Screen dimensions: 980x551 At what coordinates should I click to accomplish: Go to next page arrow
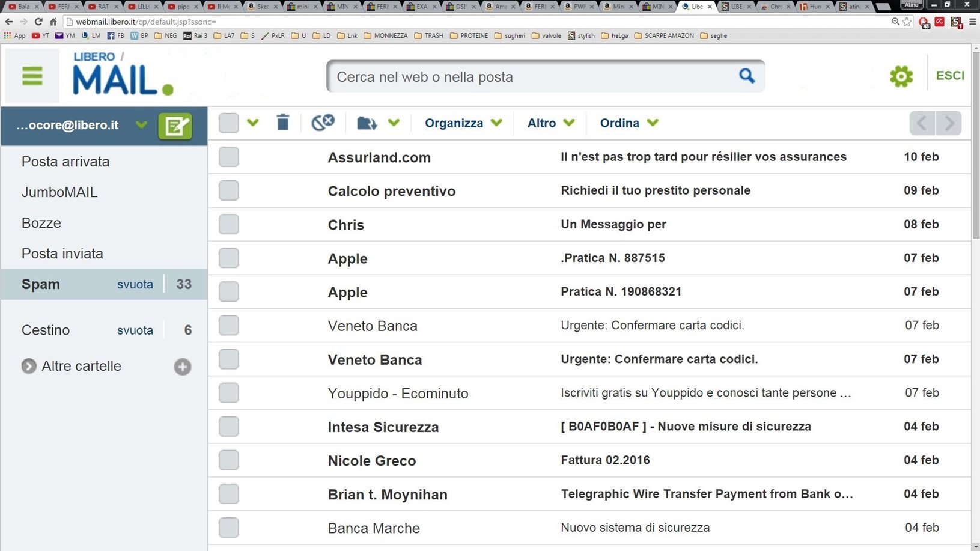click(949, 123)
